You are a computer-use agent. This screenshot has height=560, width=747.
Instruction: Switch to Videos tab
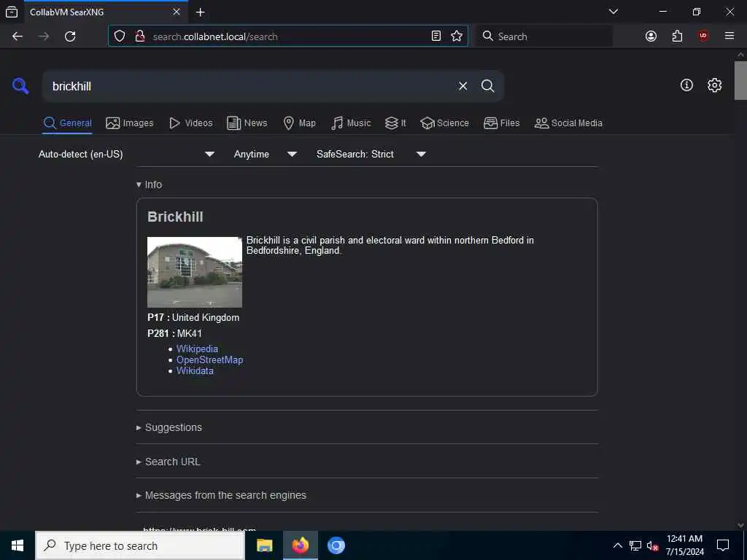[190, 122]
